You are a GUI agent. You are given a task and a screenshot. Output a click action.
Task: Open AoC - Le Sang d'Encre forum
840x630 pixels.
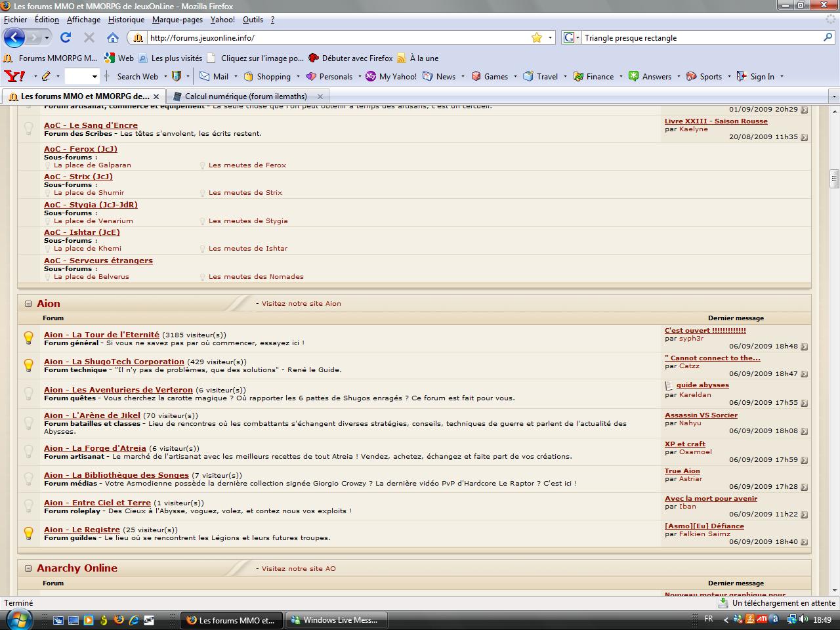[x=91, y=125]
